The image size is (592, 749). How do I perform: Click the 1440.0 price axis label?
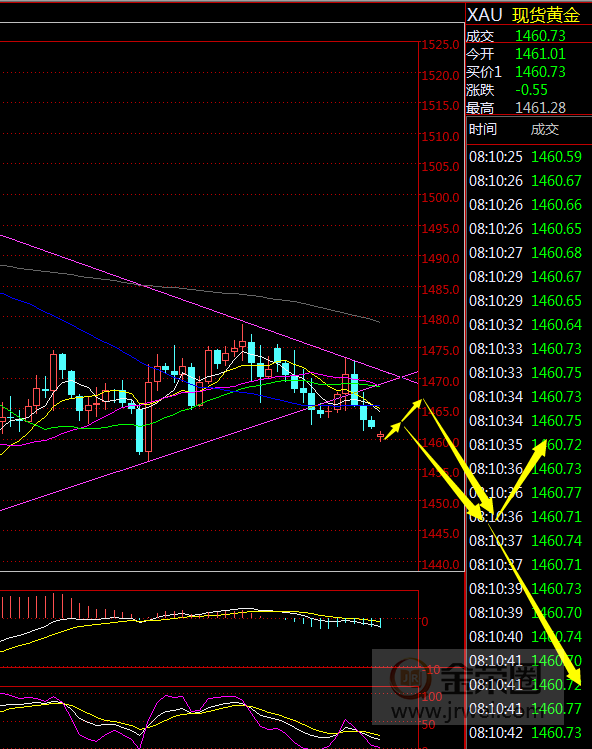tap(440, 565)
